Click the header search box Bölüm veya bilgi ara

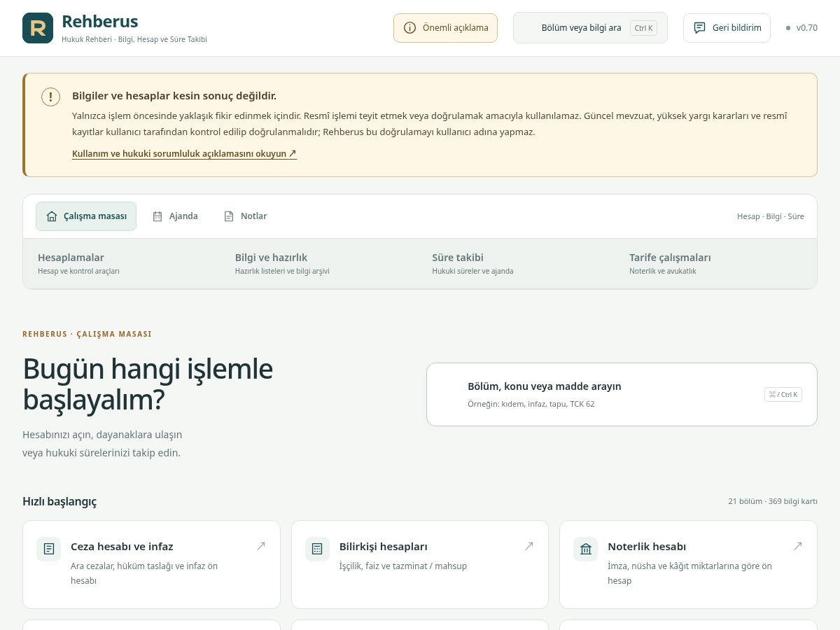tap(590, 28)
